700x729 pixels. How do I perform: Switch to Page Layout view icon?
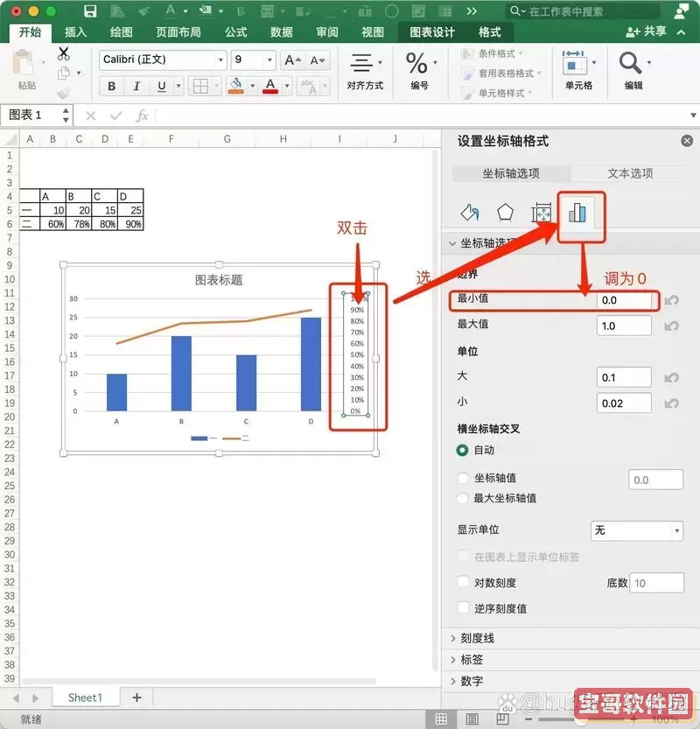472,719
